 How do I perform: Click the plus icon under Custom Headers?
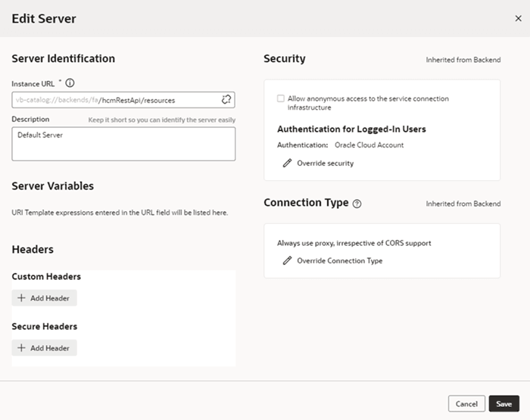21,298
